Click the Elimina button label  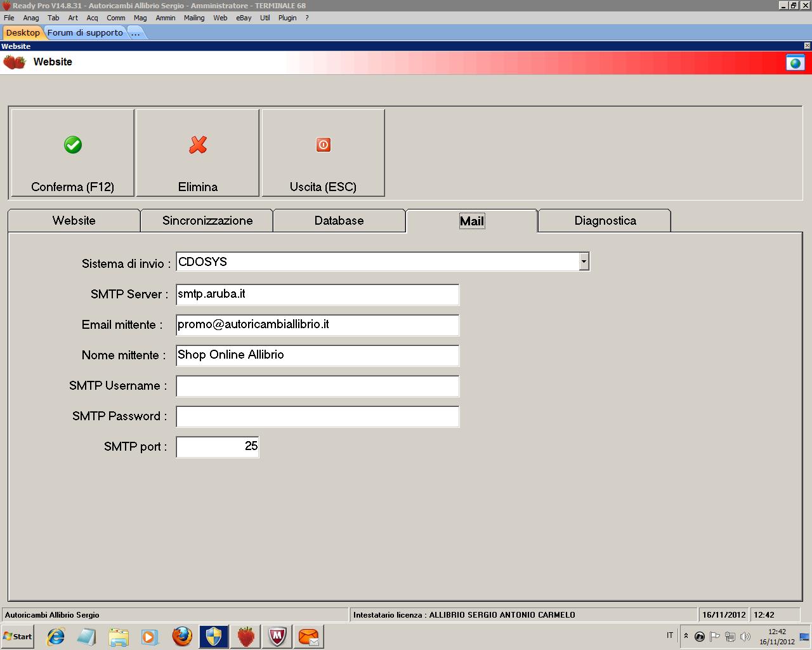(x=198, y=187)
